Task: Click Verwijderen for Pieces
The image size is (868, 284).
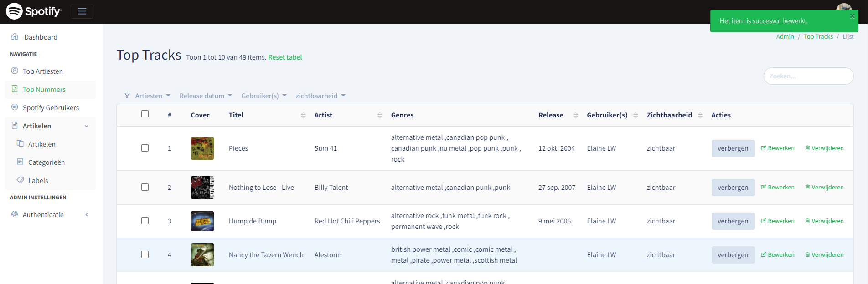Action: click(824, 148)
